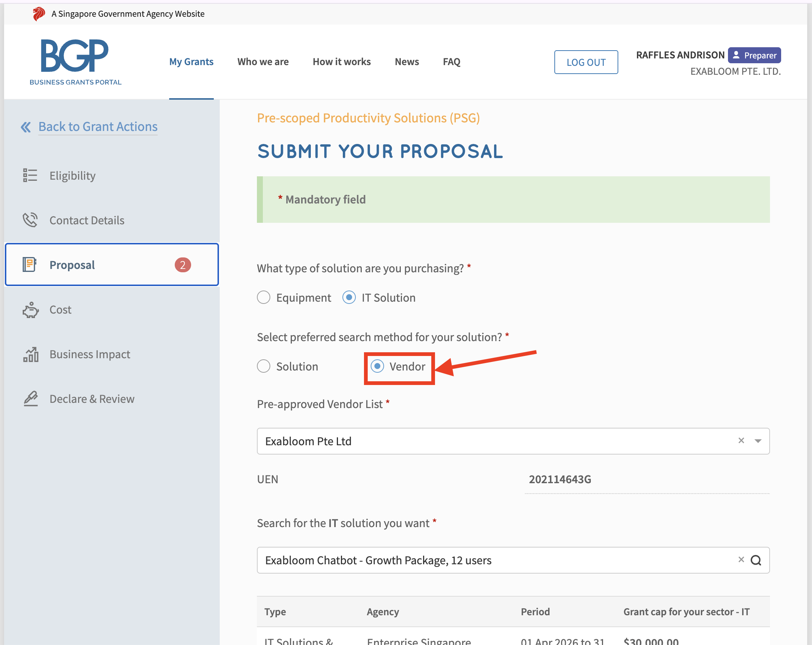Open the Contact Details section
Image resolution: width=812 pixels, height=645 pixels.
pyautogui.click(x=112, y=220)
